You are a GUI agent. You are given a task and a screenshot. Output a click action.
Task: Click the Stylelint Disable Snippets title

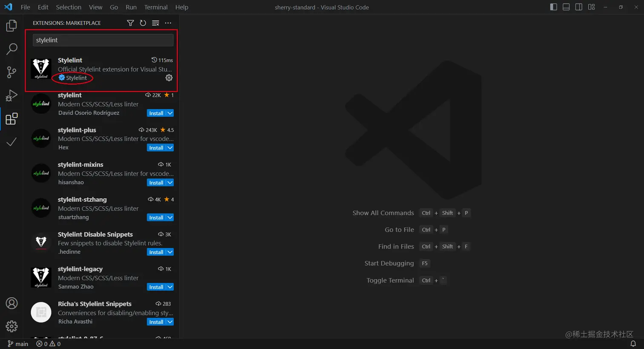click(95, 234)
